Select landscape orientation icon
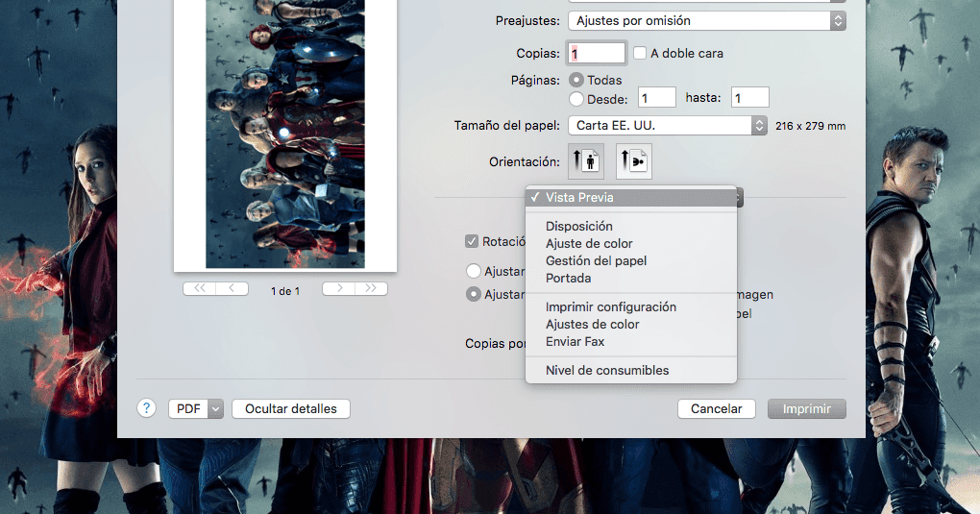980x514 pixels. [634, 161]
